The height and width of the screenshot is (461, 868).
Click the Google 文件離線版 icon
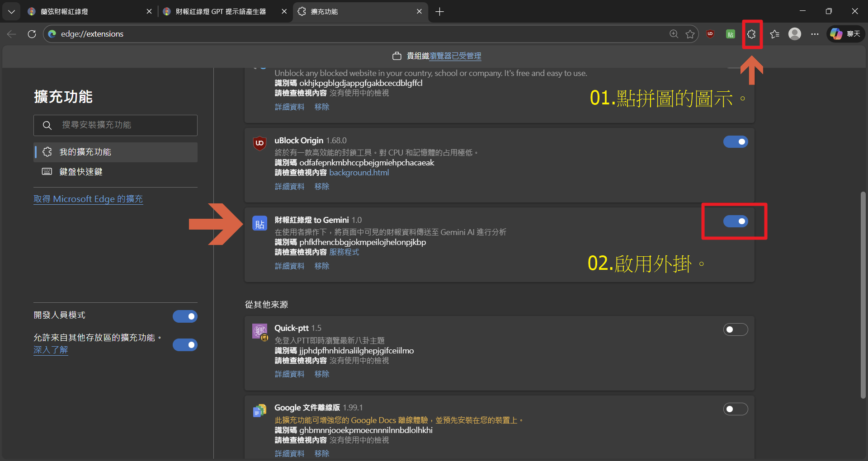[259, 410]
